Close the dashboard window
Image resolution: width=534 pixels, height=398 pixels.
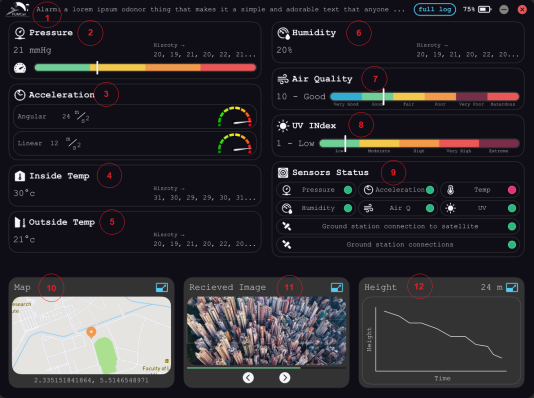click(522, 10)
